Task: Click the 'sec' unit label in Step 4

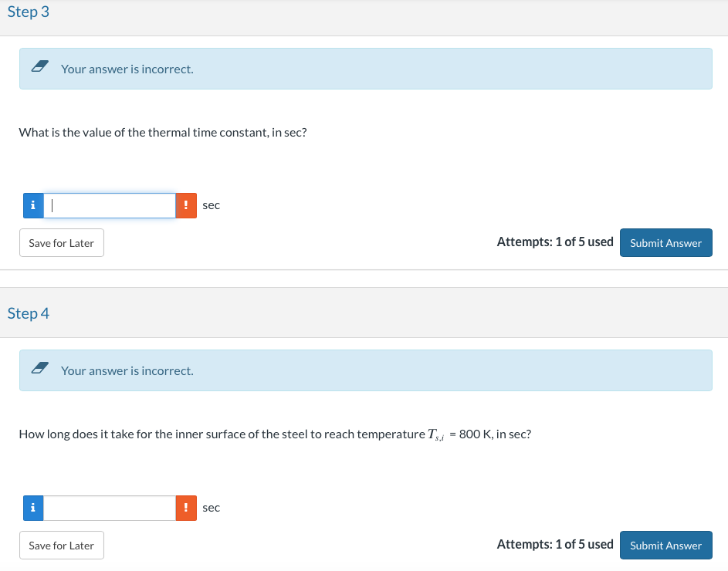Action: 212,508
